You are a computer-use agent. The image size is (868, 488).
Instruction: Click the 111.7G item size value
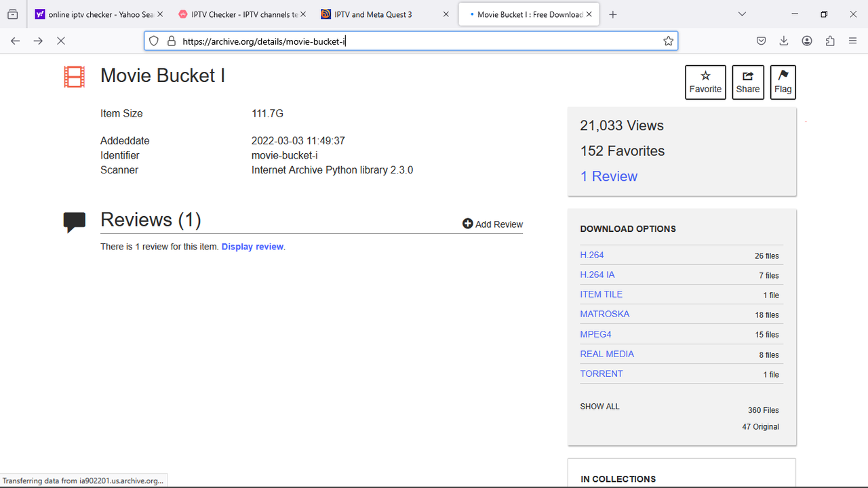267,114
